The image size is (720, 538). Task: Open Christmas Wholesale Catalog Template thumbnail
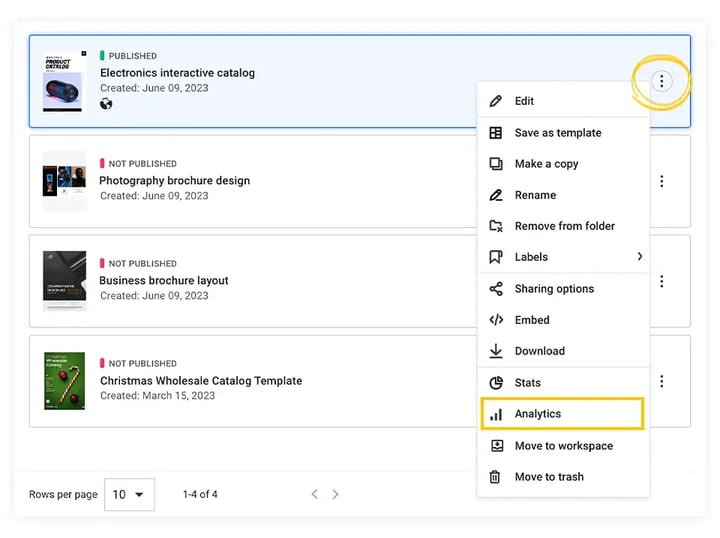(x=64, y=381)
